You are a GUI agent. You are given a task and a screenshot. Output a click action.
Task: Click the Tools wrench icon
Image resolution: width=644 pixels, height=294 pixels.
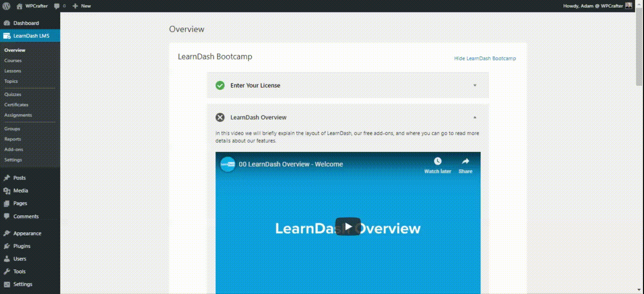7,271
